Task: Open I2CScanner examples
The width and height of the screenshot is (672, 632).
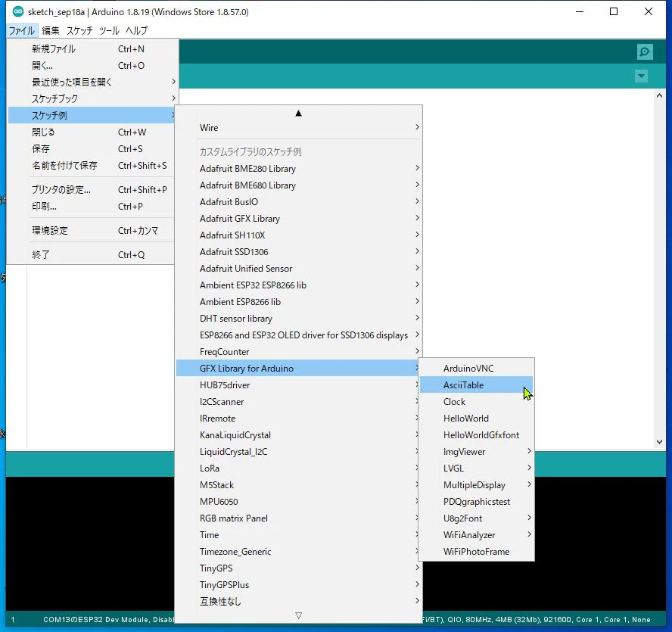Action: (x=297, y=402)
